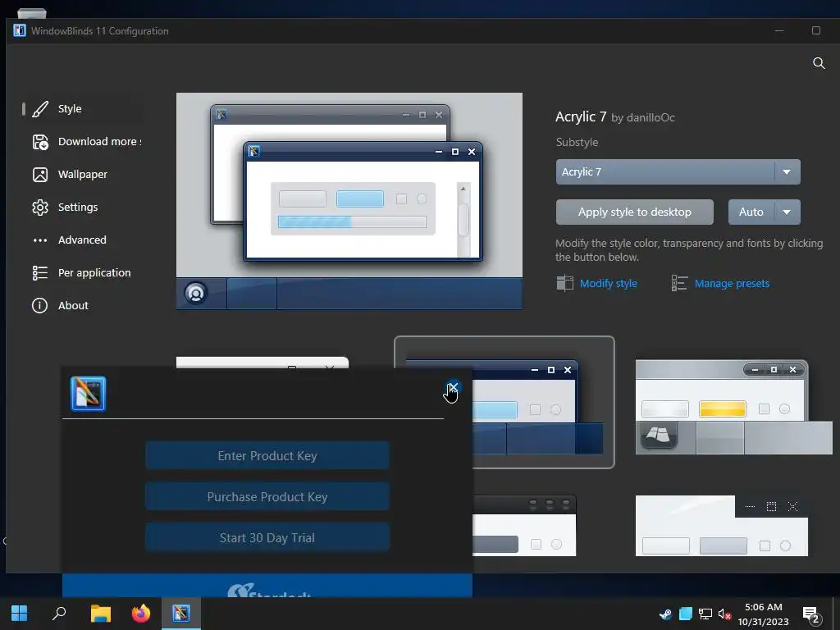
Task: Click the blue square tray icon
Action: tap(686, 614)
